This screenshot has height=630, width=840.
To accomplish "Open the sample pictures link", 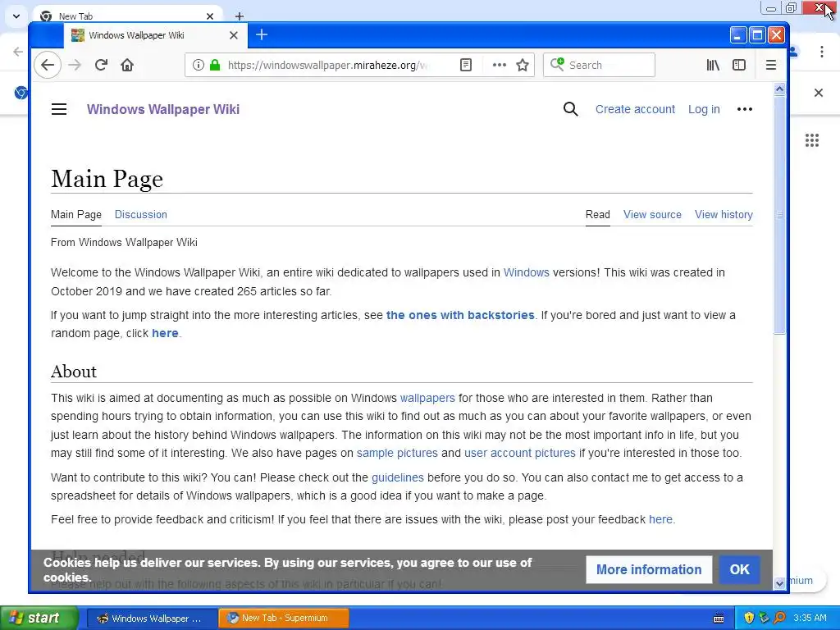I will [397, 453].
